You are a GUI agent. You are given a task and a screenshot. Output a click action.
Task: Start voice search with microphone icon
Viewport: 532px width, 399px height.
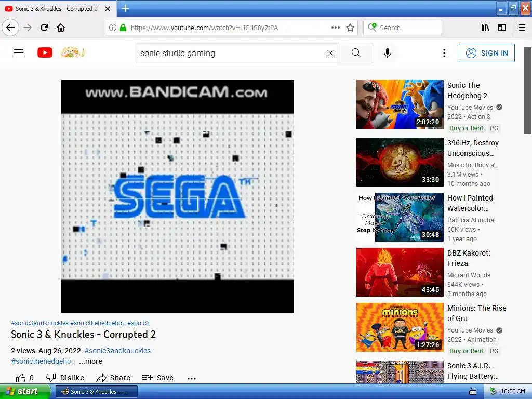pos(387,53)
